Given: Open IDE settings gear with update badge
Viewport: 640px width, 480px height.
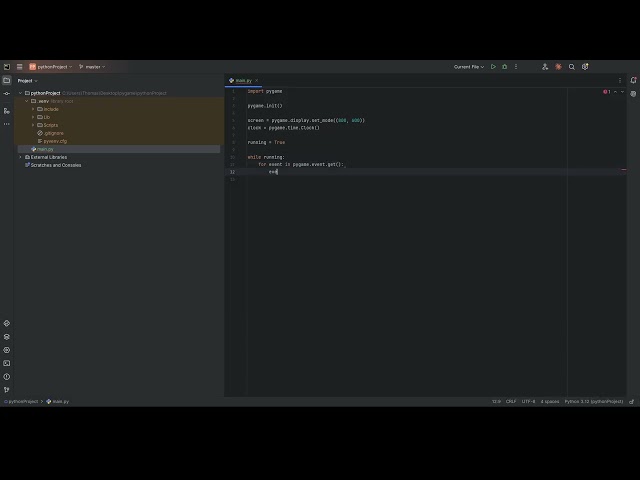Looking at the screenshot, I should click(585, 67).
